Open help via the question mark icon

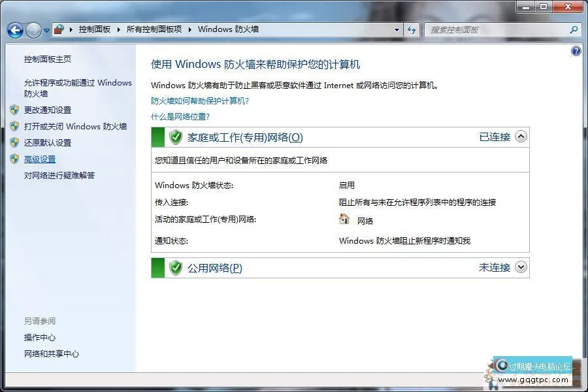click(x=575, y=50)
